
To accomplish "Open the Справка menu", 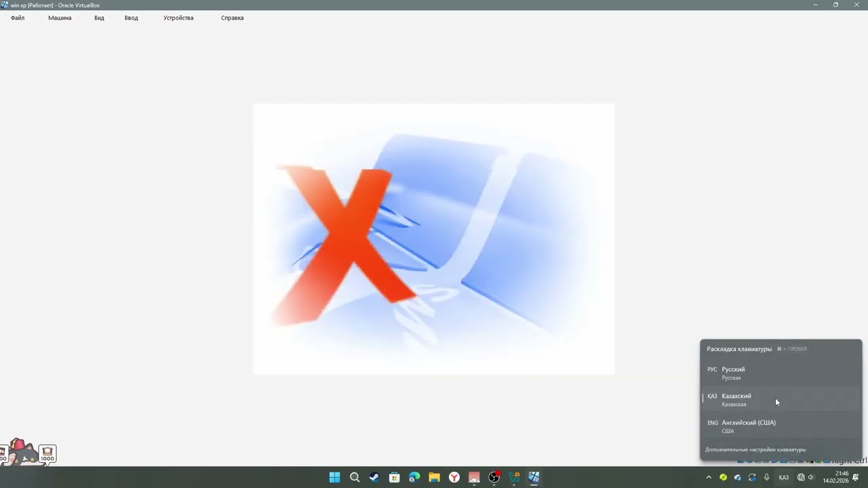I will pyautogui.click(x=232, y=18).
